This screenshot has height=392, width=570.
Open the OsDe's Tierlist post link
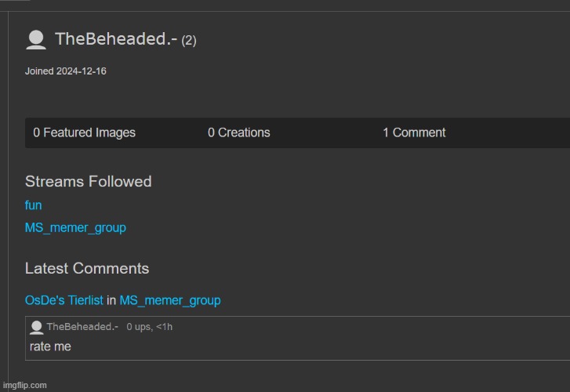tap(64, 300)
